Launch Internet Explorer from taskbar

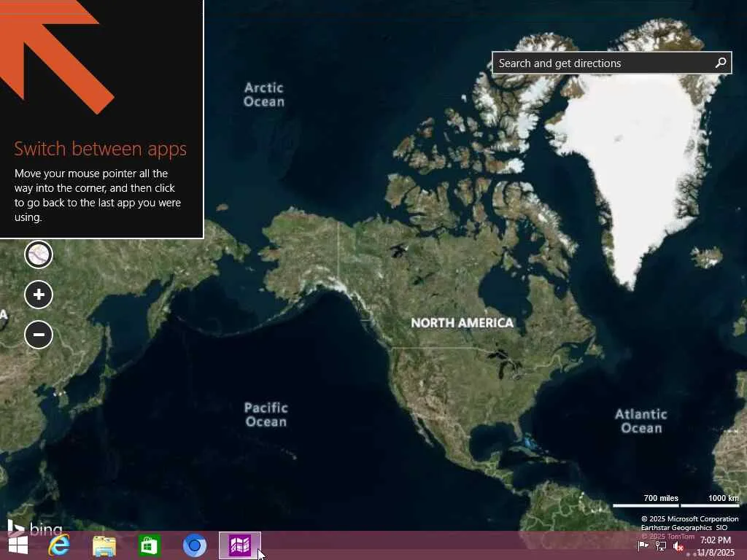pyautogui.click(x=59, y=545)
